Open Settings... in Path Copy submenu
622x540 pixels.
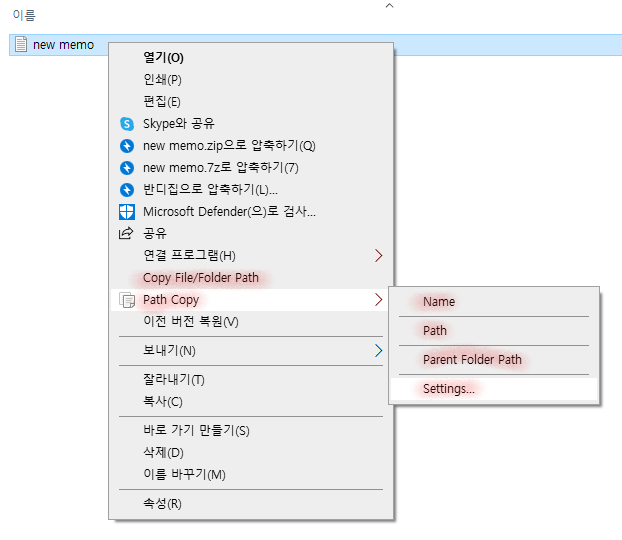[494, 389]
